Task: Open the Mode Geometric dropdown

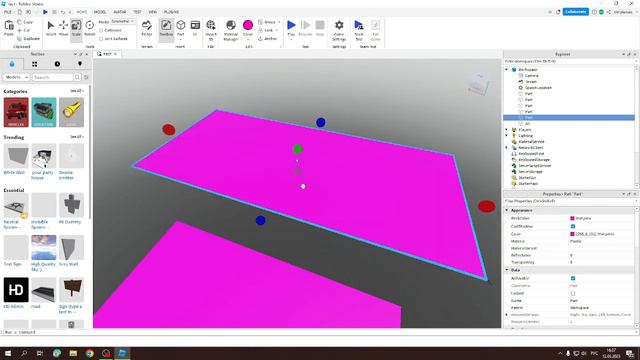Action: point(123,22)
